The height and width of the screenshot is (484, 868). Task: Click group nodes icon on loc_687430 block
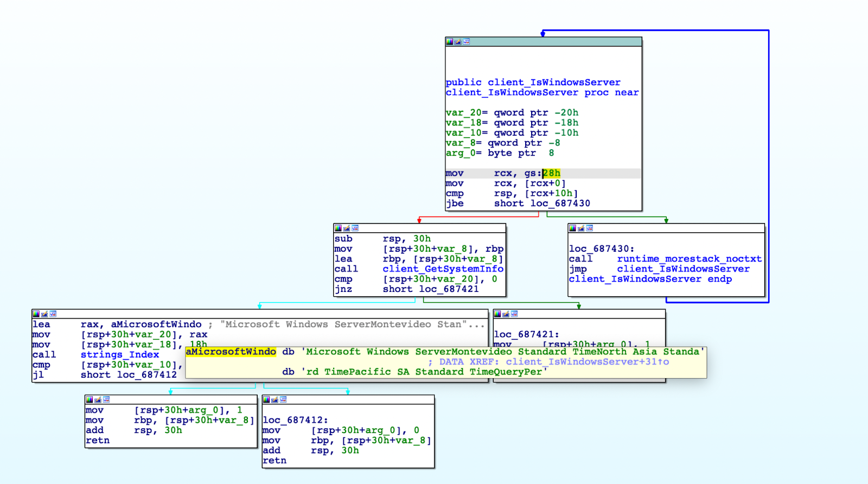click(x=590, y=228)
